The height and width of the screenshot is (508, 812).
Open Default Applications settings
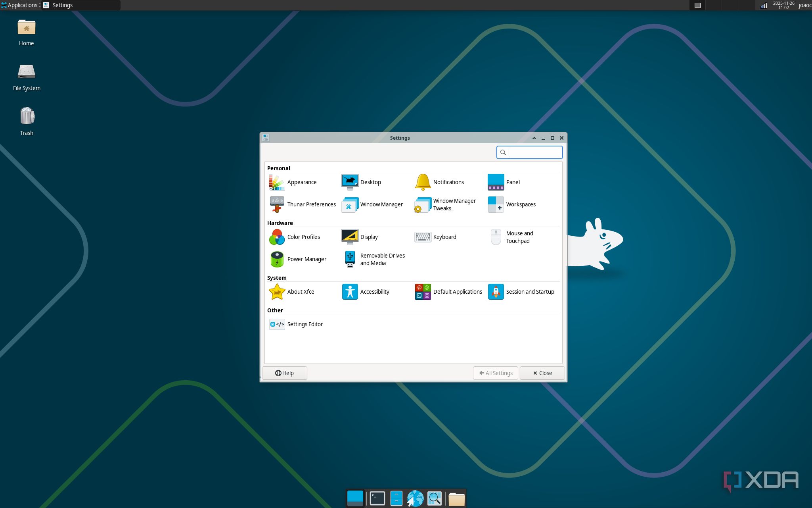tap(448, 292)
